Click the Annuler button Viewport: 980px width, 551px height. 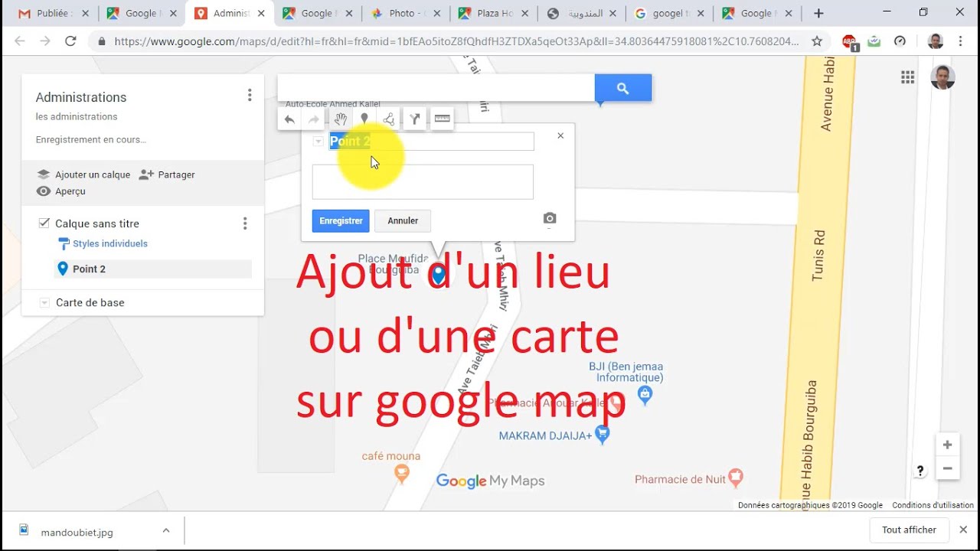point(403,221)
